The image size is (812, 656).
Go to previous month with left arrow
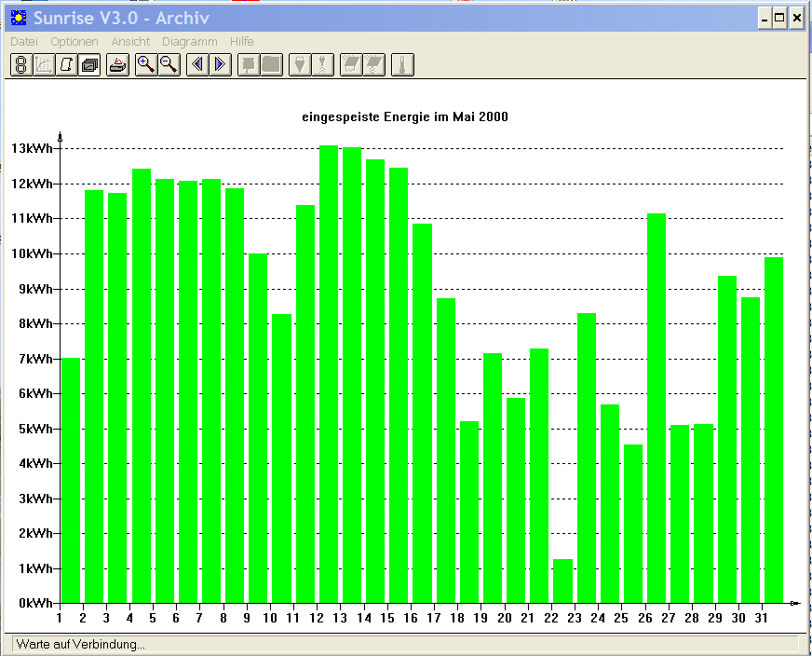tap(197, 65)
